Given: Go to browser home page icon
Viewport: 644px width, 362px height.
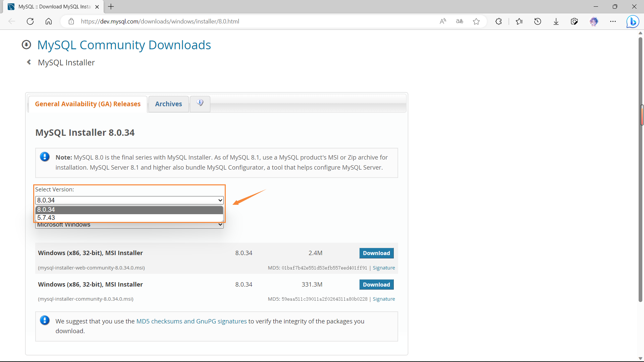Looking at the screenshot, I should 49,21.
